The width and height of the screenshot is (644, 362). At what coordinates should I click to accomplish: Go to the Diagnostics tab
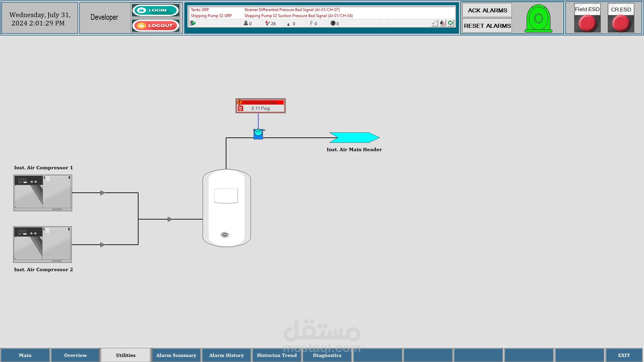pyautogui.click(x=327, y=355)
